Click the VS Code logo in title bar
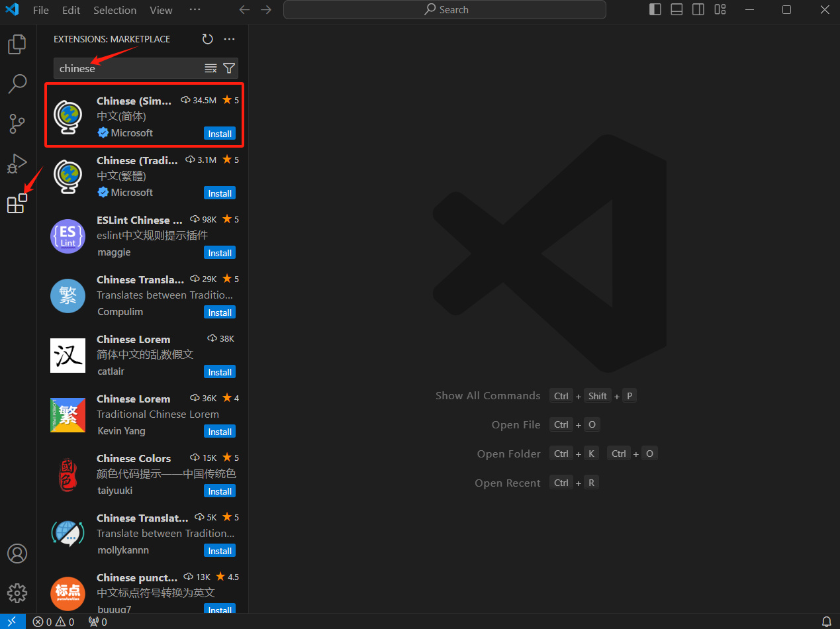 [x=12, y=10]
